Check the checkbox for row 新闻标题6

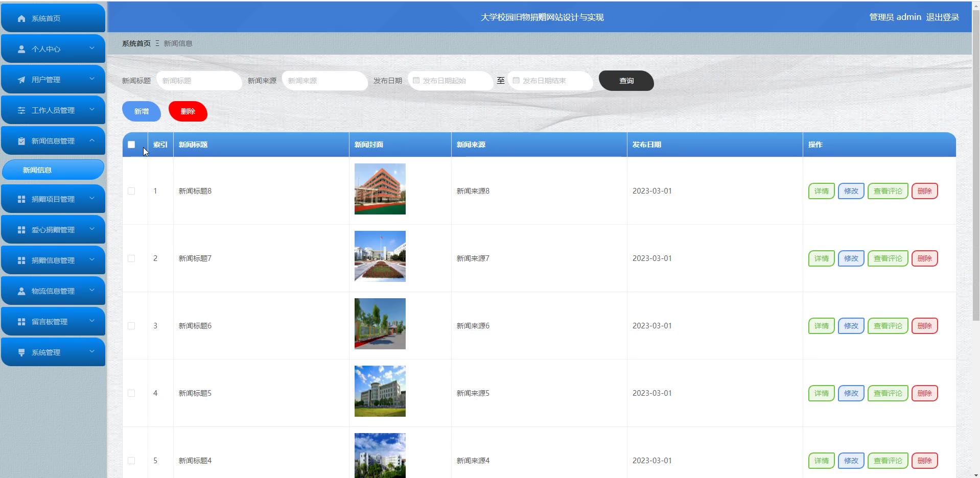click(131, 326)
